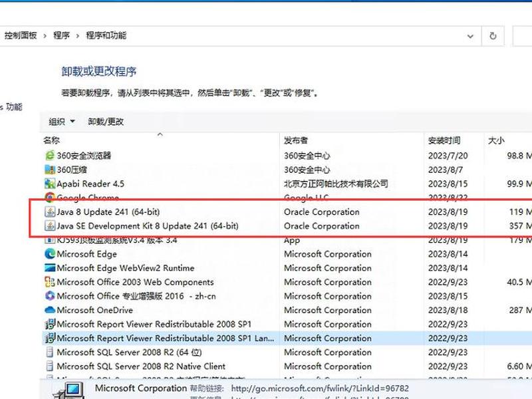The height and width of the screenshot is (399, 532).
Task: Click the details pane computer icon
Action: (x=69, y=391)
